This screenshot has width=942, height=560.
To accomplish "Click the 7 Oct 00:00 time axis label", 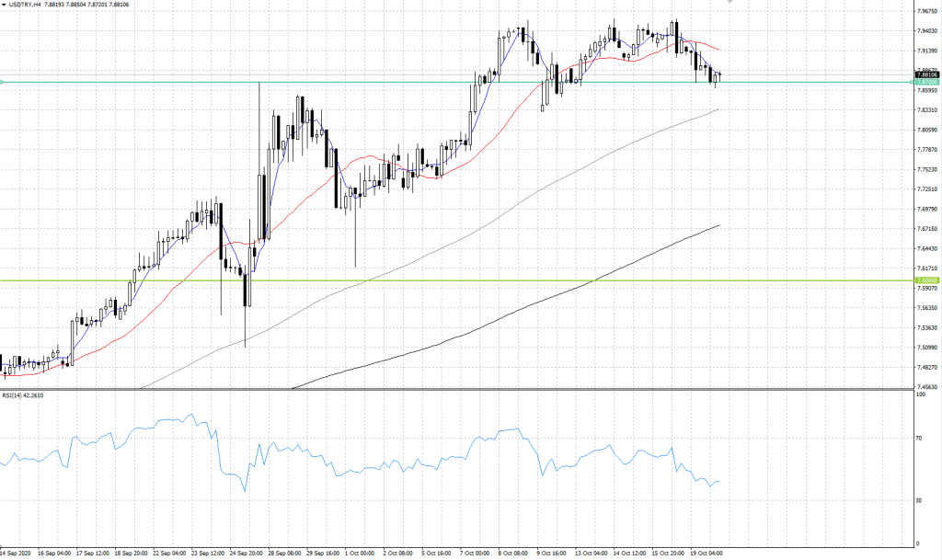I will point(475,554).
